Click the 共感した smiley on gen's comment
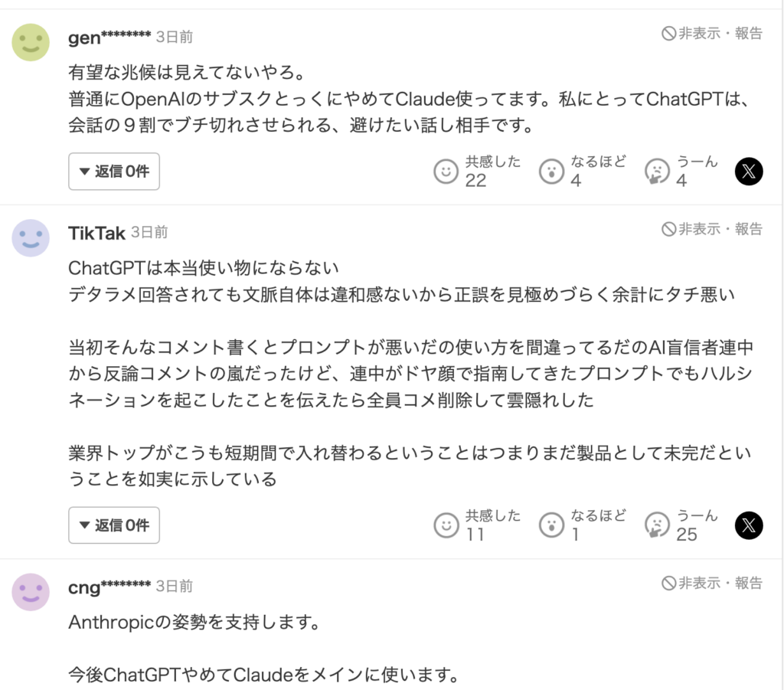The height and width of the screenshot is (690, 784). (x=446, y=171)
